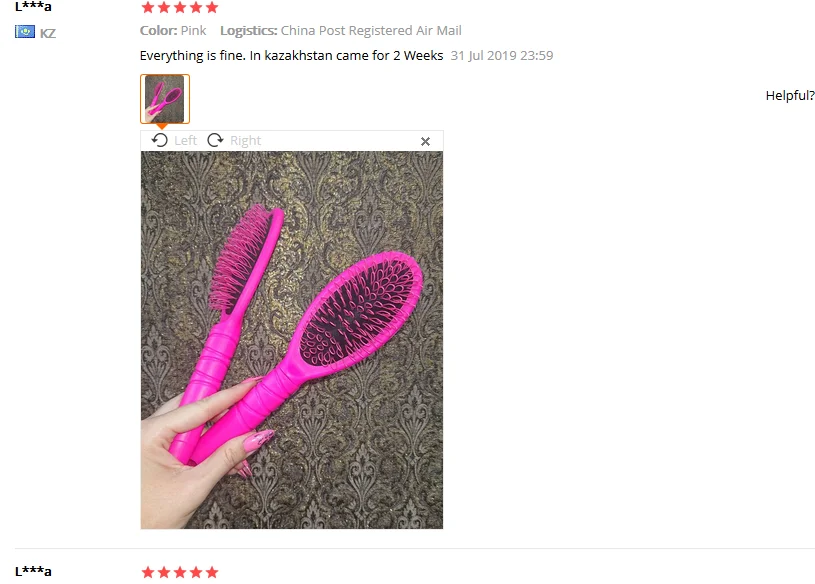Open the top reviewer name L***a
Image resolution: width=815 pixels, height=584 pixels.
click(33, 7)
